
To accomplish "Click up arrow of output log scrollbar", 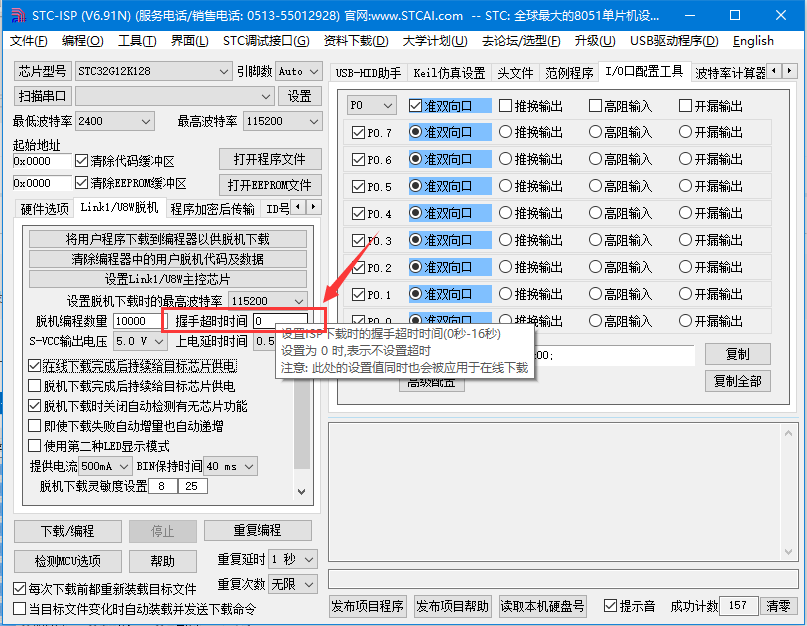I will tap(788, 433).
